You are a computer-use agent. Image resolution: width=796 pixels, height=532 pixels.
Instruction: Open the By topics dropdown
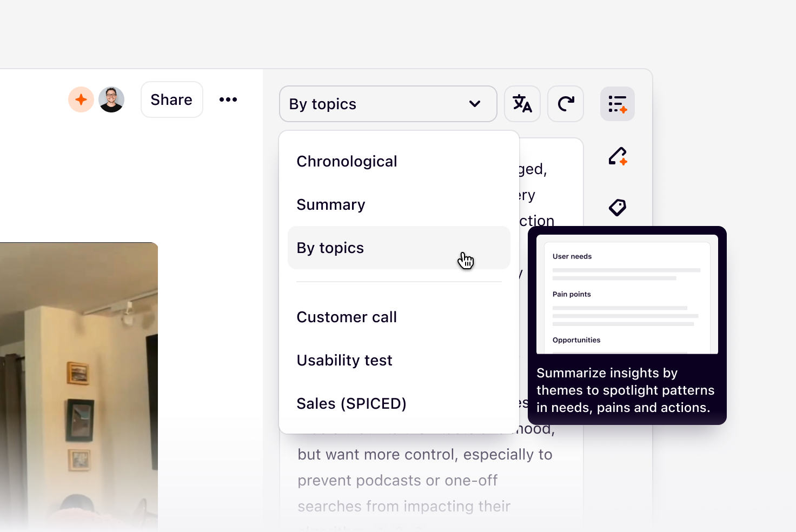[387, 104]
